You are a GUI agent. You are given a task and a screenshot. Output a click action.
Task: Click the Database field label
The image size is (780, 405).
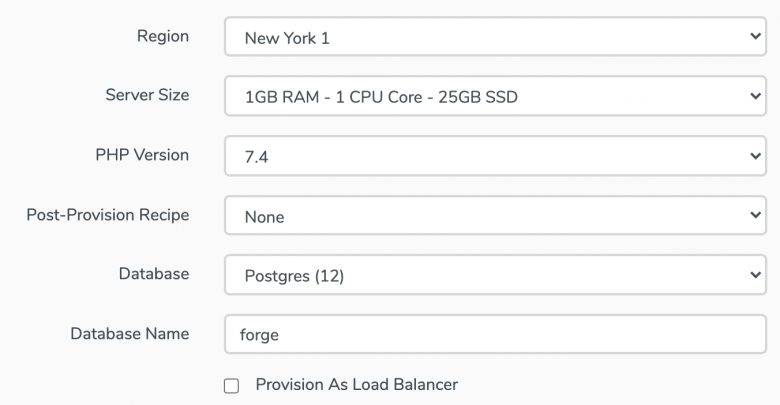point(154,274)
